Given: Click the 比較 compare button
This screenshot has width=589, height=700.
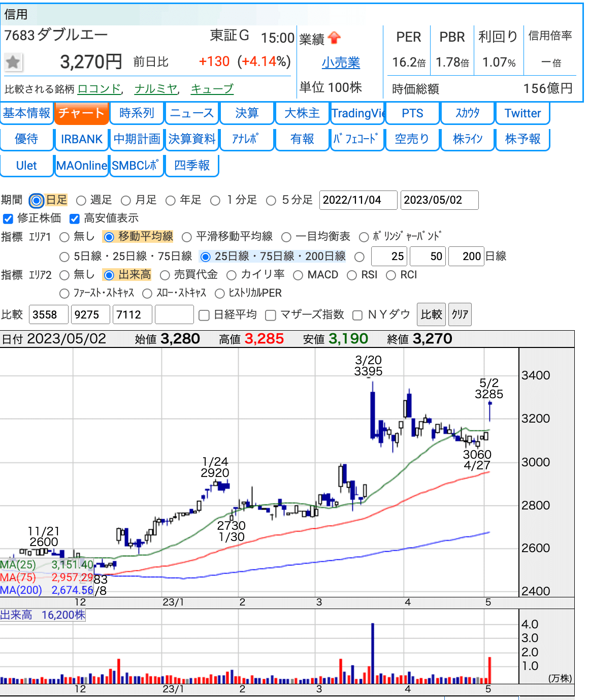Looking at the screenshot, I should (x=431, y=314).
